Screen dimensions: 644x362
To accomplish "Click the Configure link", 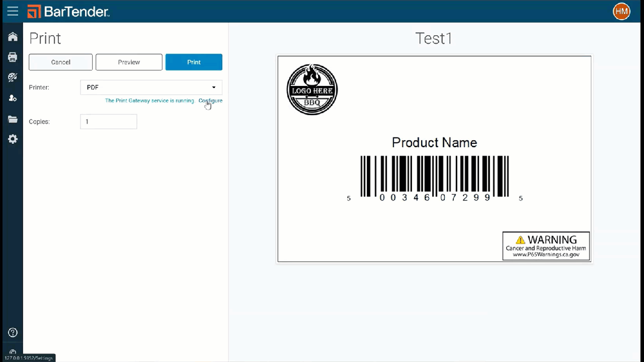I will [210, 101].
